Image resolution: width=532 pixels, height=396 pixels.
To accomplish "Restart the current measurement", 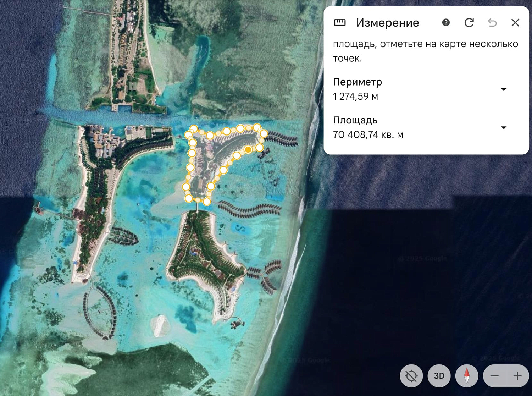I will tap(469, 23).
